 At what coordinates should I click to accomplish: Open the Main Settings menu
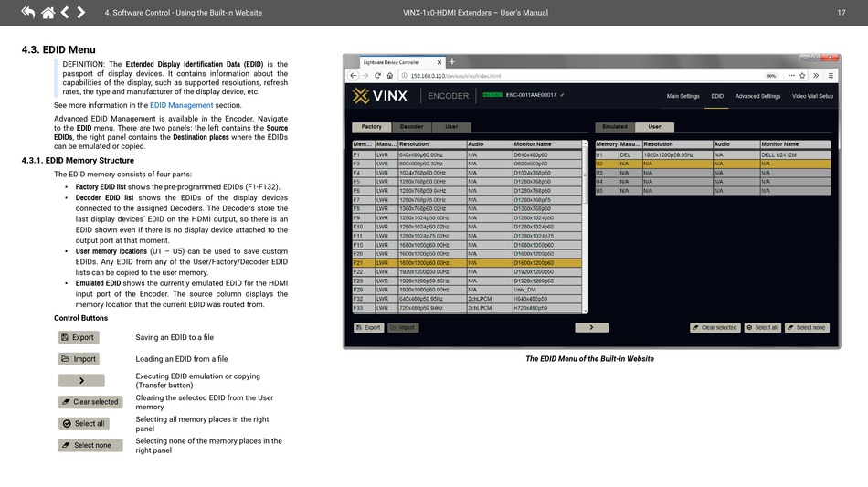tap(683, 96)
